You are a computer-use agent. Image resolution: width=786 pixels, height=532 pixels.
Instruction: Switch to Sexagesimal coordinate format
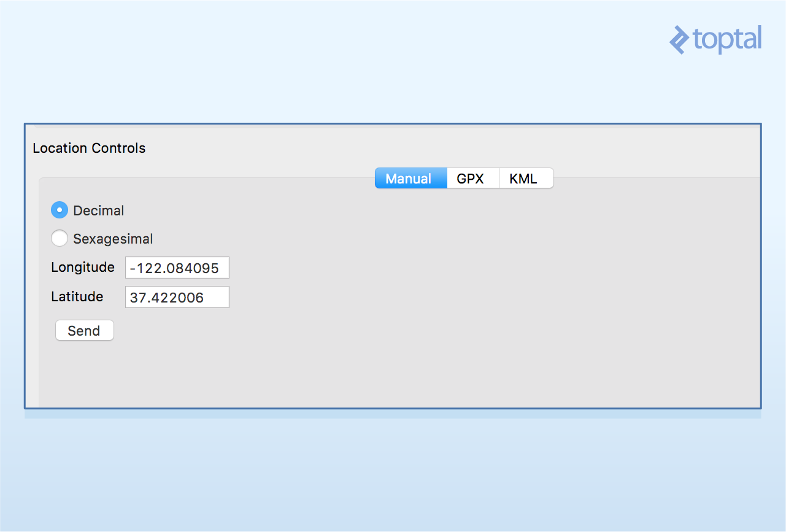click(59, 238)
